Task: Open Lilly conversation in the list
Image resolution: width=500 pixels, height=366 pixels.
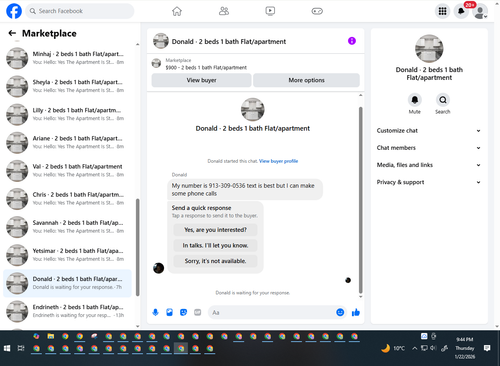Action: click(x=67, y=114)
